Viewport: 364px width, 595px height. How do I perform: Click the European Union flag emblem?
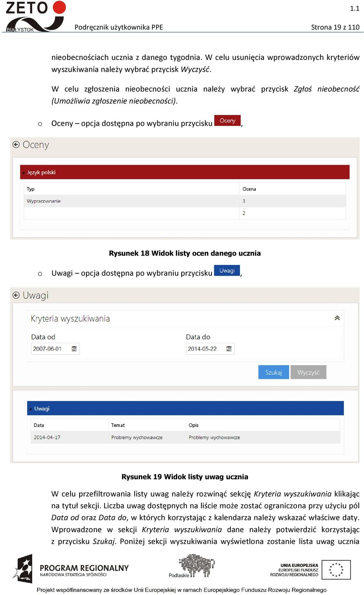pyautogui.click(x=336, y=570)
